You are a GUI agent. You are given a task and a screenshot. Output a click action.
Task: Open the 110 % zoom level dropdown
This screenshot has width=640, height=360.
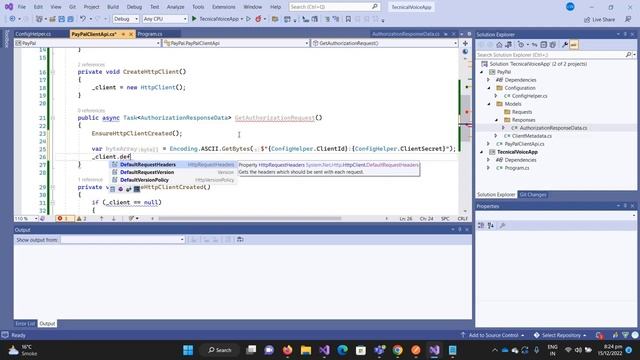click(26, 219)
